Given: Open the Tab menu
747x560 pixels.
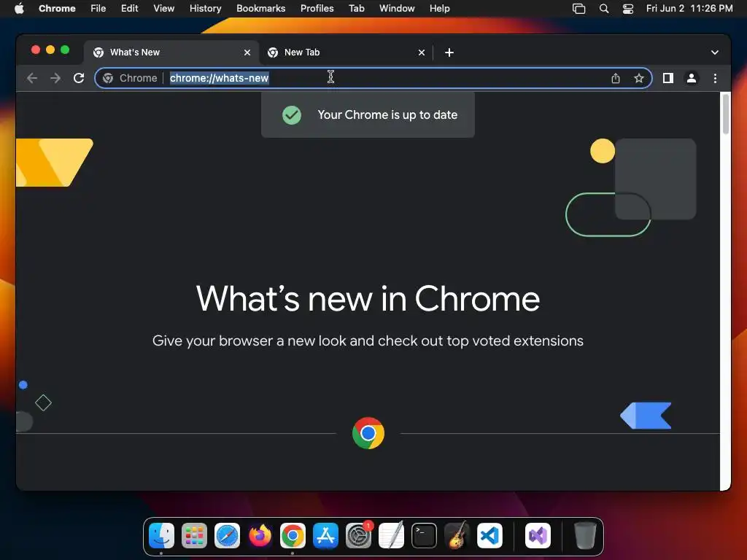Looking at the screenshot, I should [356, 9].
